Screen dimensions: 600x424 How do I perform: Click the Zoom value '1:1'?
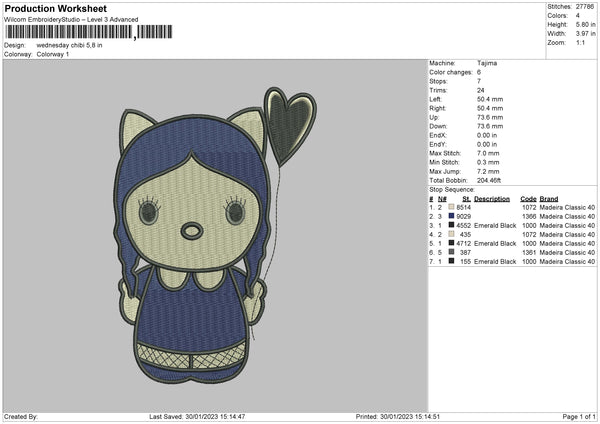(580, 43)
